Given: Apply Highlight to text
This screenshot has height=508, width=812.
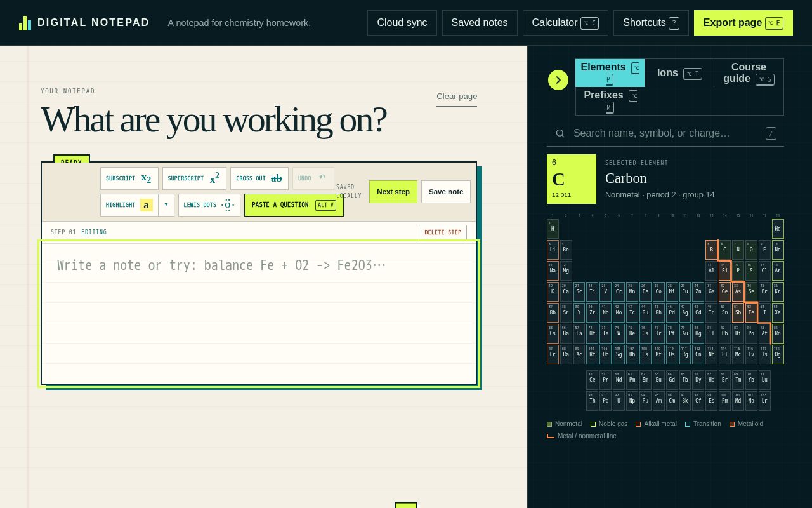Looking at the screenshot, I should 129,205.
